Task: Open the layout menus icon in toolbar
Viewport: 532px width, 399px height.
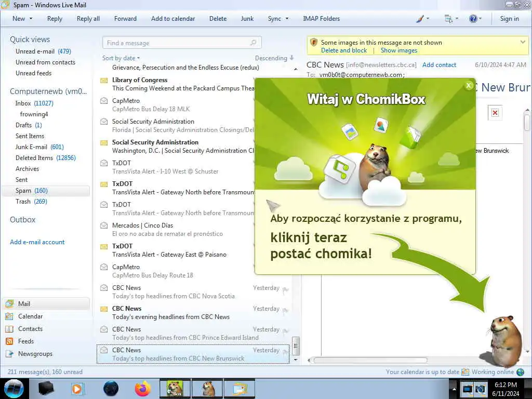Action: coord(448,19)
